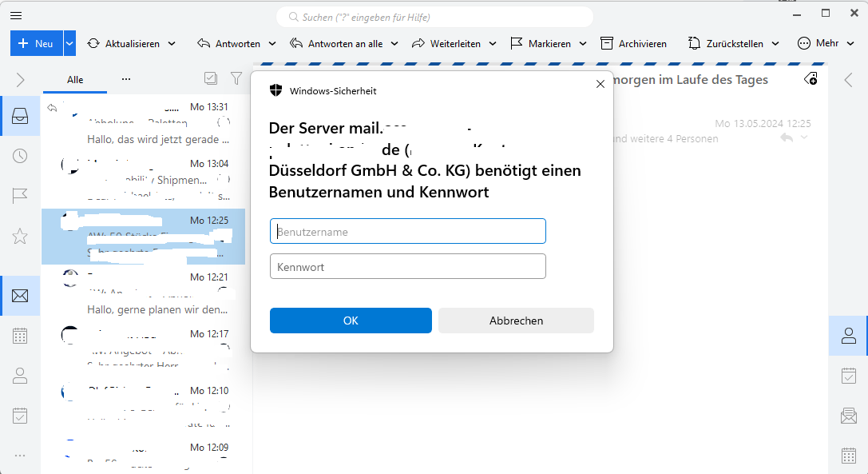
Task: Click the filter funnel icon above message list
Action: point(236,78)
